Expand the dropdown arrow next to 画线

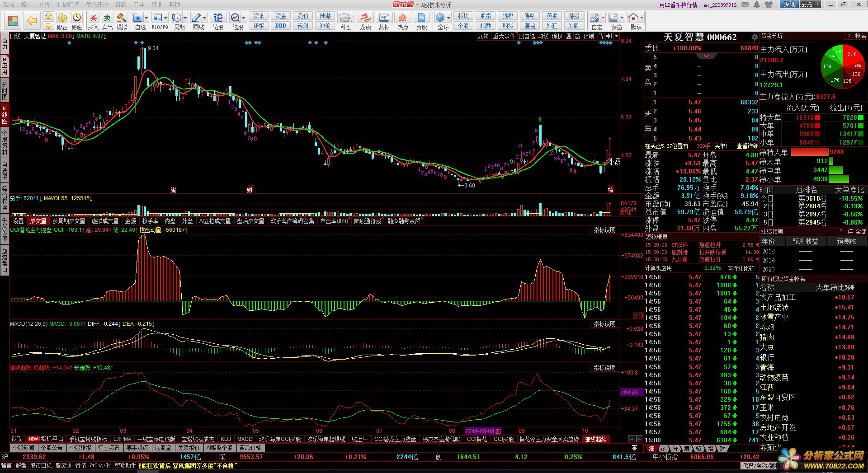click(204, 19)
